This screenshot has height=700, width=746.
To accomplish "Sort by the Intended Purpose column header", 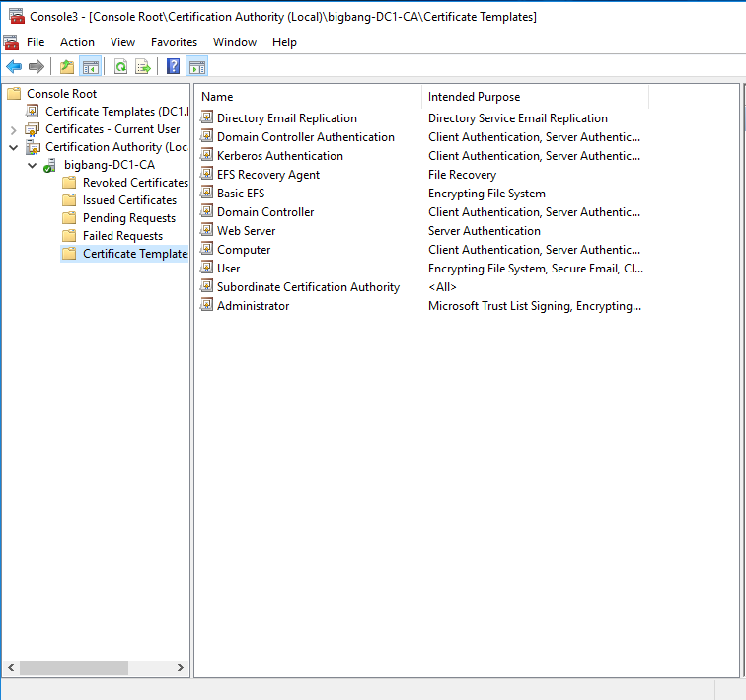I will point(535,97).
